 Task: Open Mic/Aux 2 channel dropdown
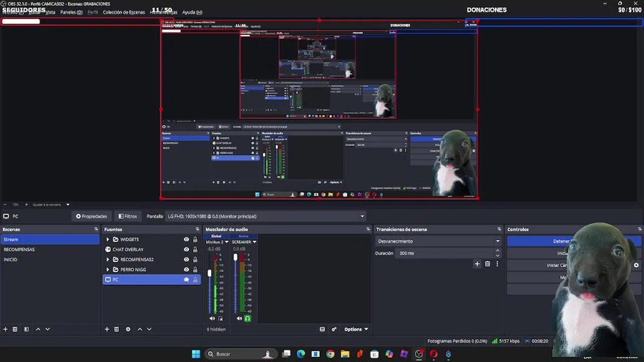[227, 242]
